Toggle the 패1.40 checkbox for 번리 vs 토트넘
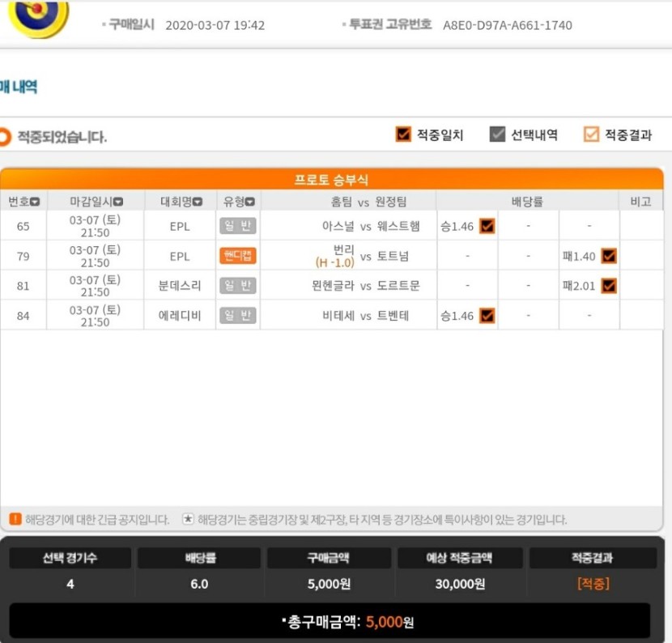Viewport: 672px width, 643px height. [609, 256]
